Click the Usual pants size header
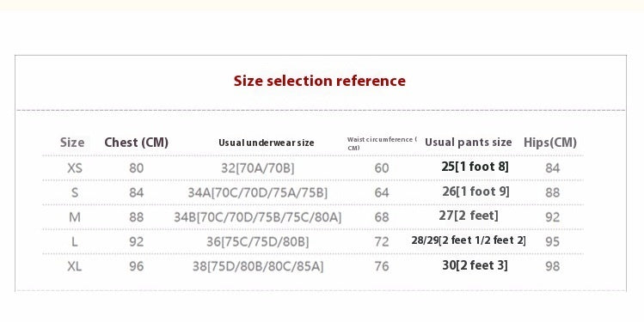Image resolution: width=644 pixels, height=322 pixels. pyautogui.click(x=469, y=143)
